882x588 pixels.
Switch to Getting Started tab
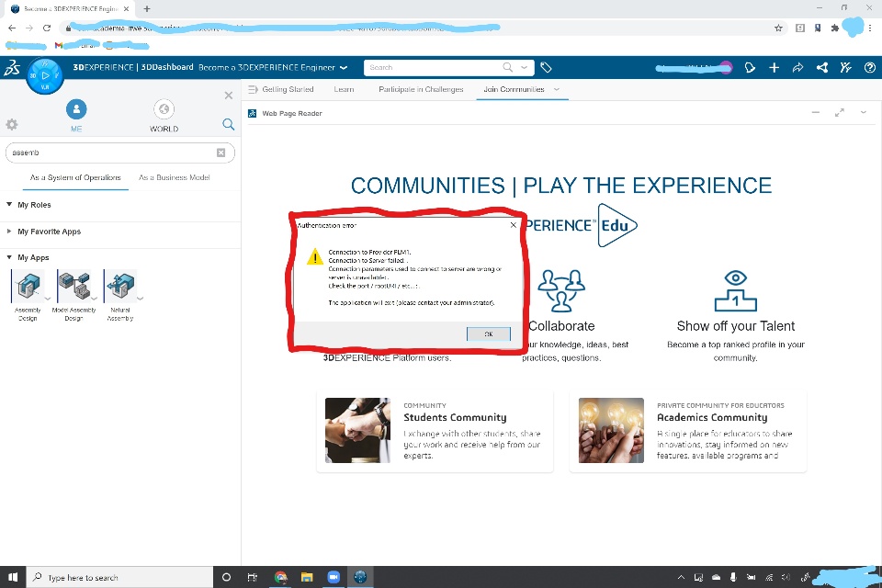point(288,89)
